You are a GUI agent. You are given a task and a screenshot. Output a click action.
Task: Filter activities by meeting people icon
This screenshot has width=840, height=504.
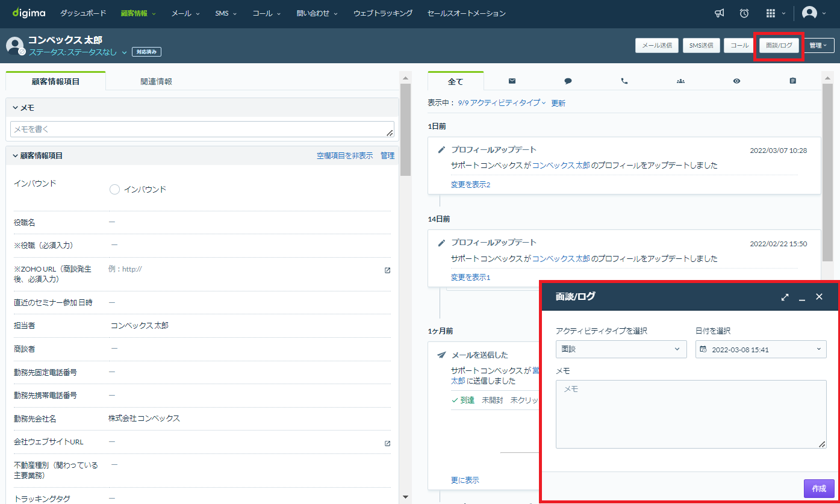pos(680,81)
